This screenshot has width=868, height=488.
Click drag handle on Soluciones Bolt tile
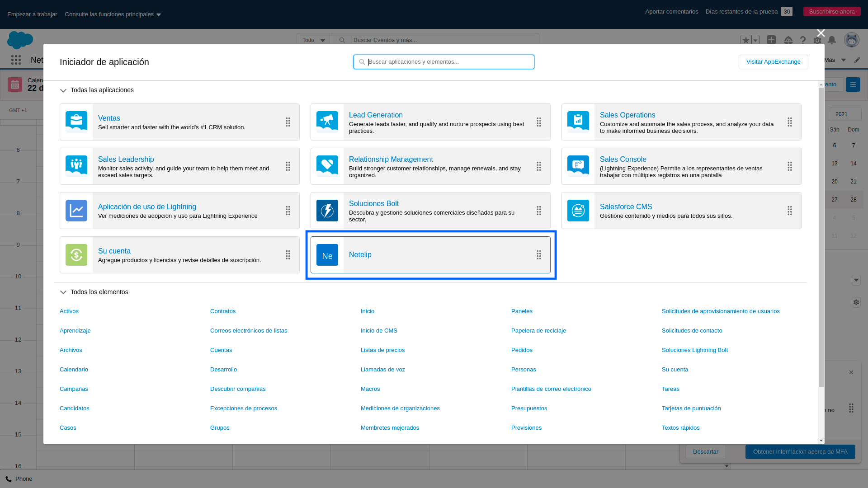[x=539, y=211]
